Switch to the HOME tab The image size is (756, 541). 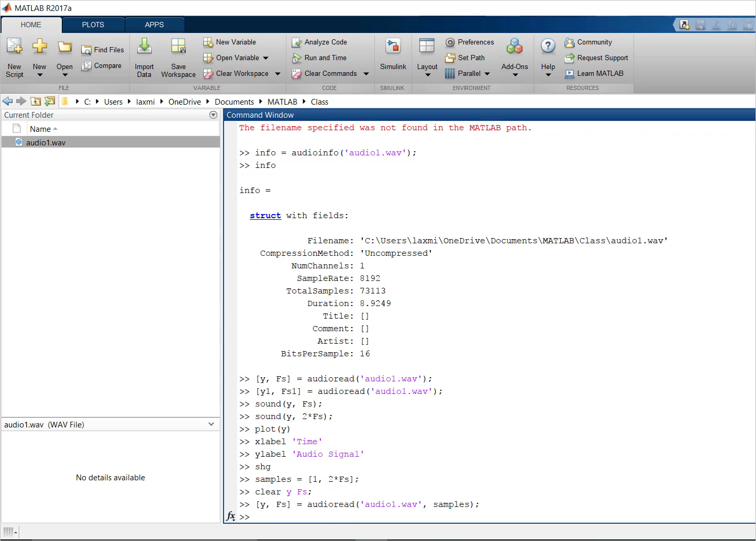31,25
